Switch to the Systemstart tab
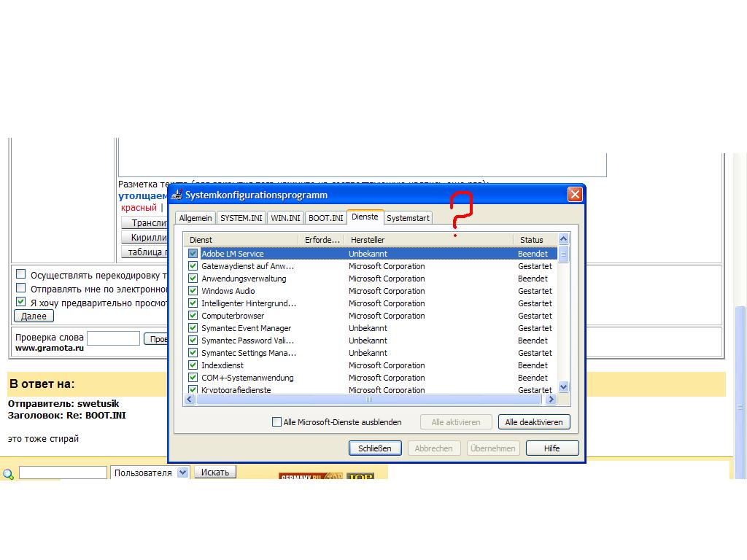Screen dimensions: 747x560 408,218
